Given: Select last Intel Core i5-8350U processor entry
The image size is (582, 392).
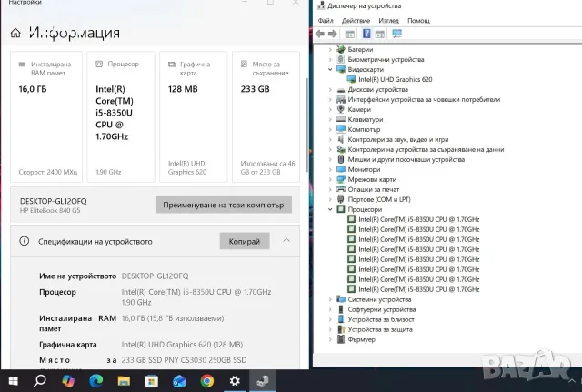Looking at the screenshot, I should (418, 289).
